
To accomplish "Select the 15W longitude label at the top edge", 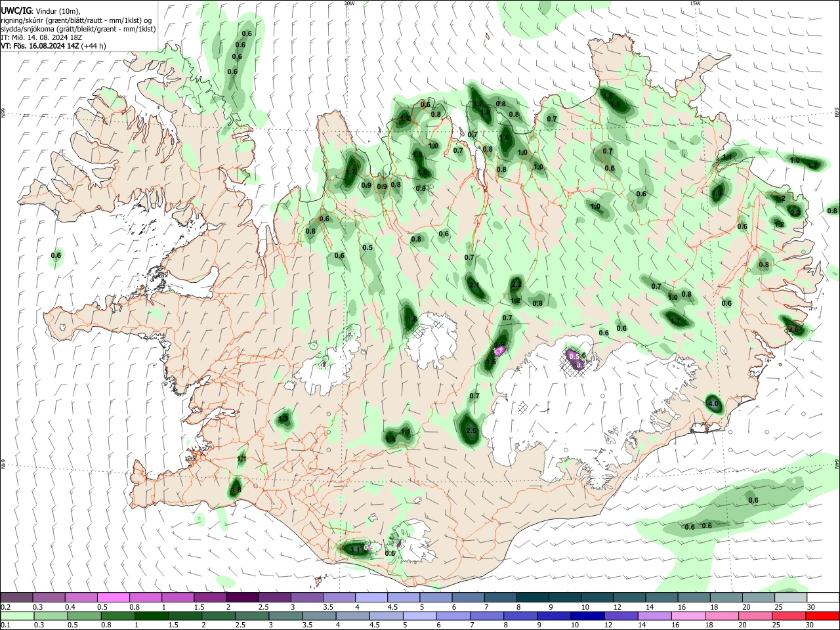I will click(695, 3).
